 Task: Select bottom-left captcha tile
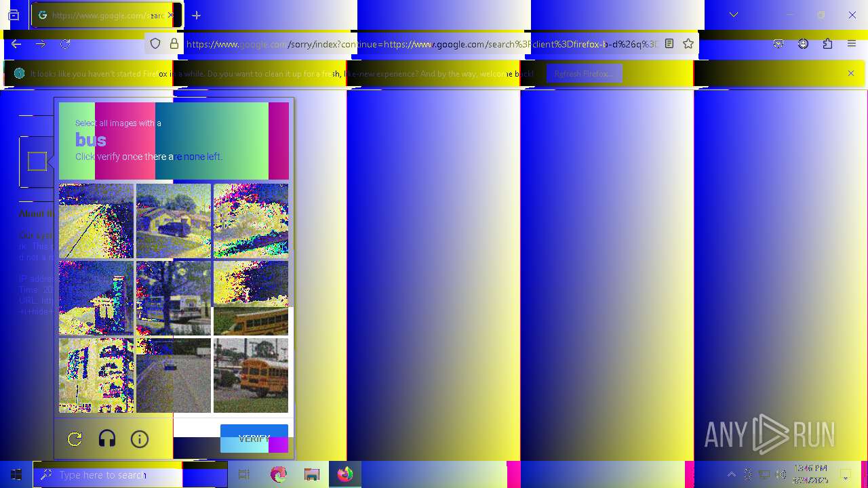click(96, 375)
